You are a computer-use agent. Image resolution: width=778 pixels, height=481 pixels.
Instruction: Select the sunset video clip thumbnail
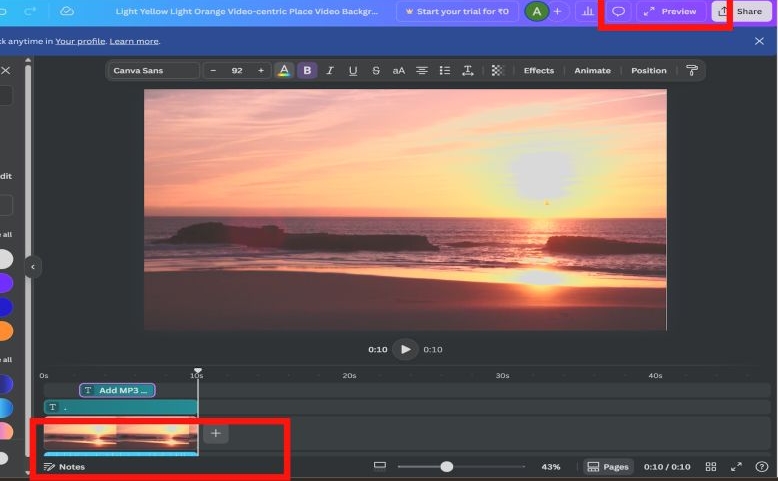tap(121, 436)
